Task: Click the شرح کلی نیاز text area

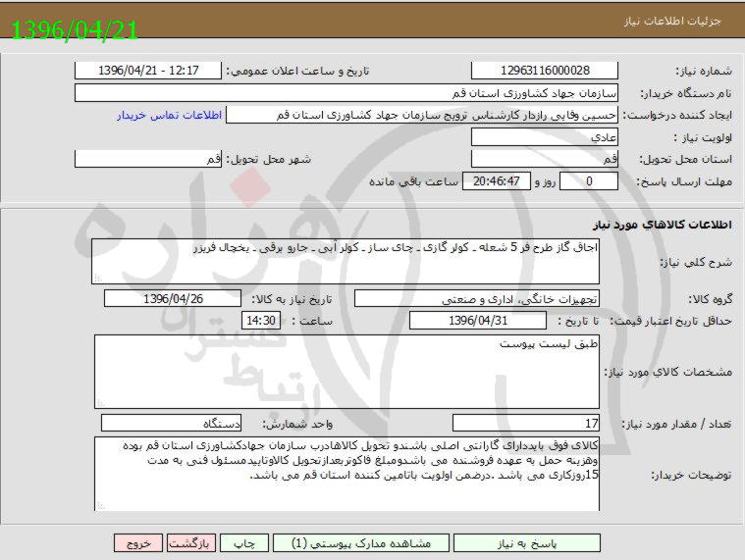Action: pos(346,262)
